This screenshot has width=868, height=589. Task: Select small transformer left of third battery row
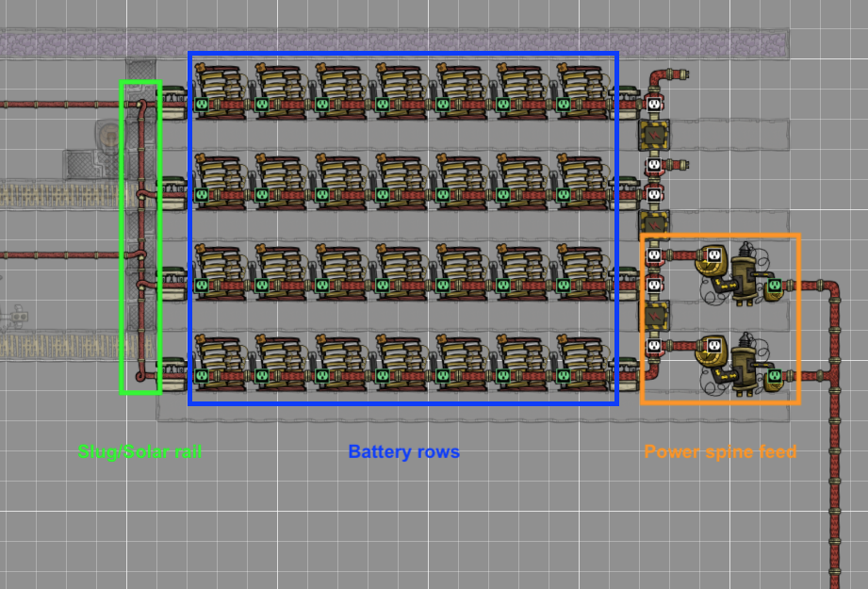click(x=173, y=284)
